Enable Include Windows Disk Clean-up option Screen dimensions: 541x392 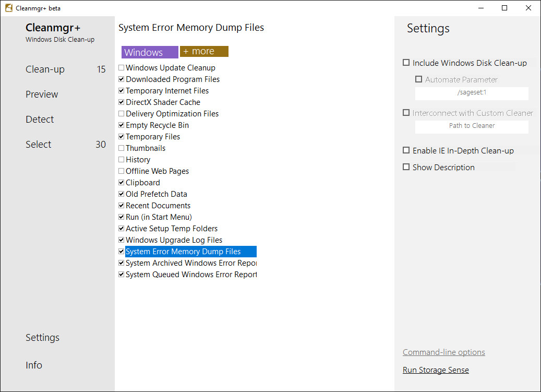[406, 63]
